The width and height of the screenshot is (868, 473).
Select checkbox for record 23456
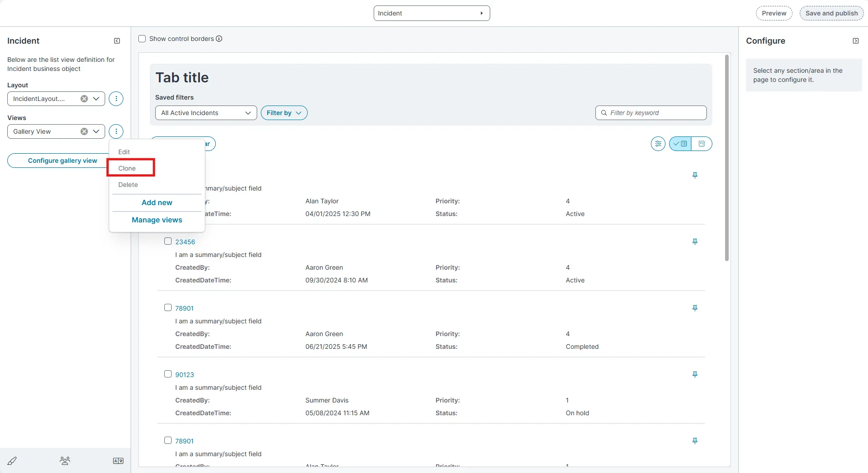pyautogui.click(x=168, y=241)
